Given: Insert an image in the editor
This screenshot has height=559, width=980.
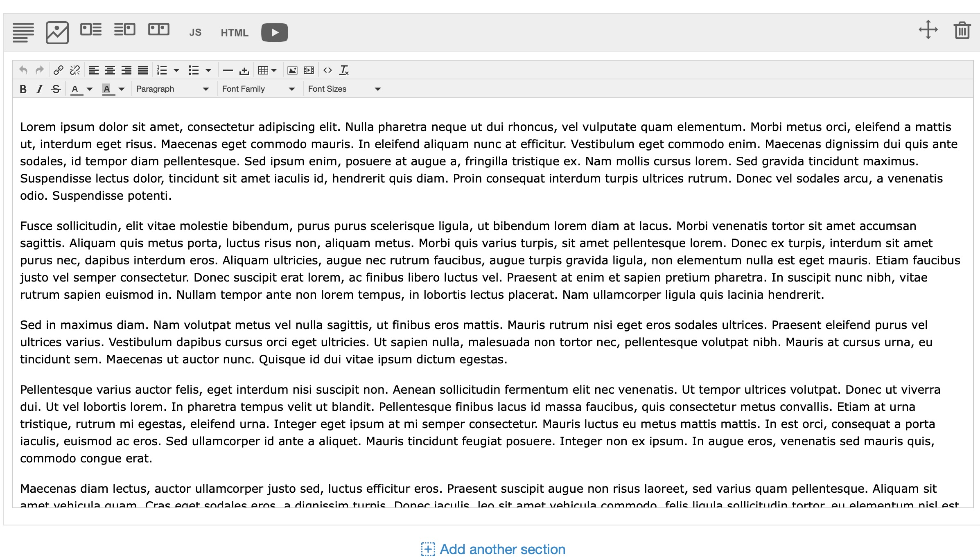Looking at the screenshot, I should click(292, 70).
